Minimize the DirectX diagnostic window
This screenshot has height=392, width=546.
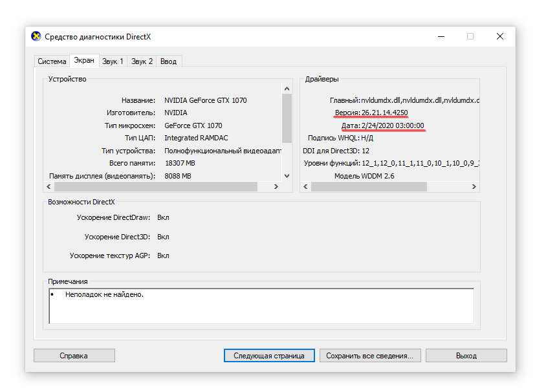click(441, 37)
